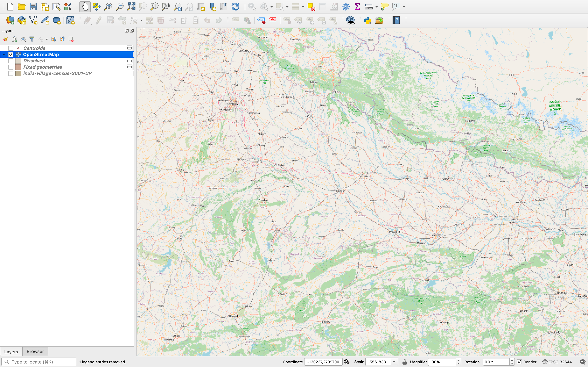Toggle the Render checkbox in status bar
This screenshot has width=588, height=367.
519,362
